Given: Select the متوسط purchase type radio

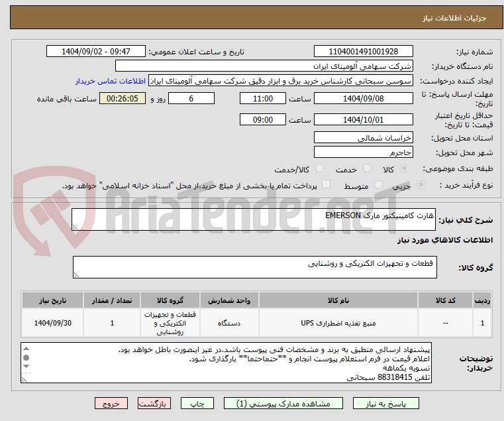Looking at the screenshot, I should click(x=378, y=185).
